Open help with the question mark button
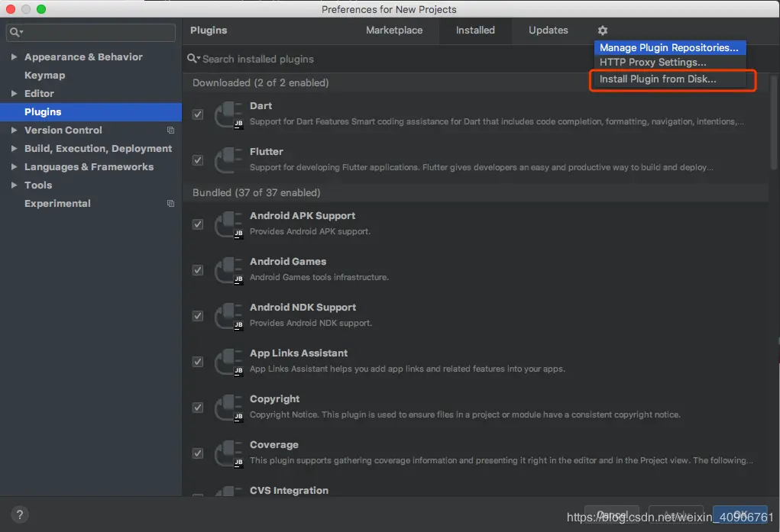 point(19,514)
